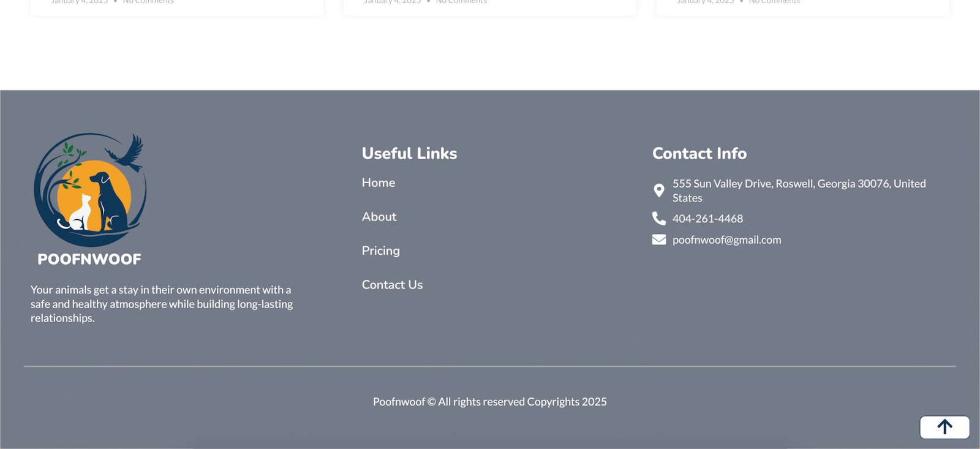This screenshot has height=449, width=980.
Task: Go to the About page link
Action: (379, 217)
